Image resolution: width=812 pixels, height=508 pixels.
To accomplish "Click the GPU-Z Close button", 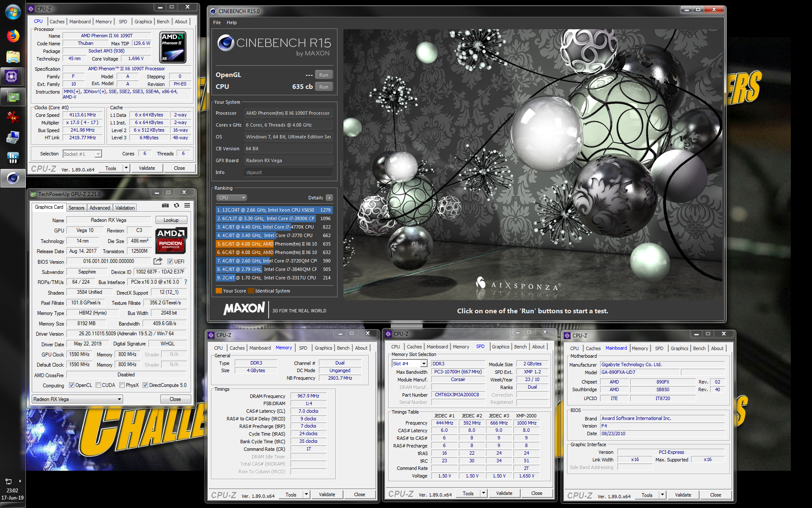I will coord(176,399).
